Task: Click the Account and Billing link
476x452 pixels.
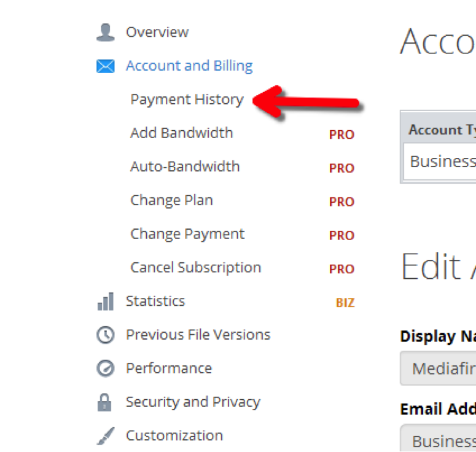Action: click(189, 66)
